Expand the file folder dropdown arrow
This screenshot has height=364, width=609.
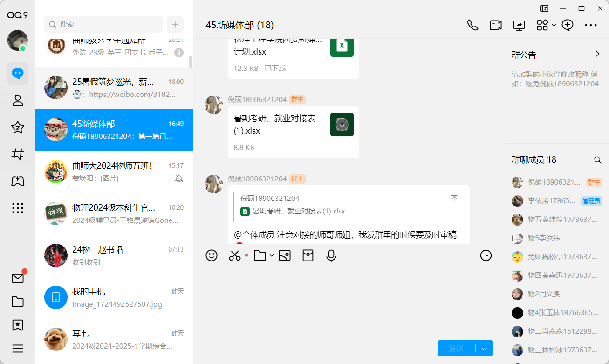[x=271, y=255]
